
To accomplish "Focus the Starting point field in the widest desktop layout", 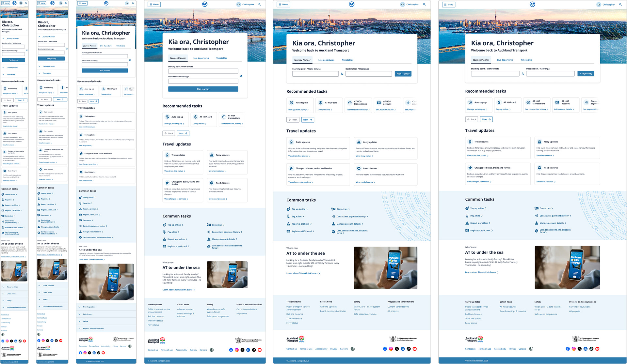I will 495,74.
